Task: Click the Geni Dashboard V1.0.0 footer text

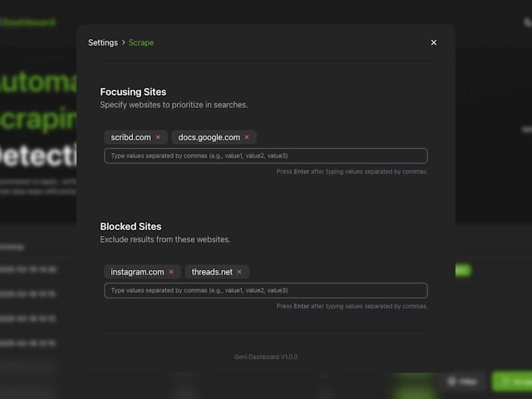Action: click(x=265, y=357)
